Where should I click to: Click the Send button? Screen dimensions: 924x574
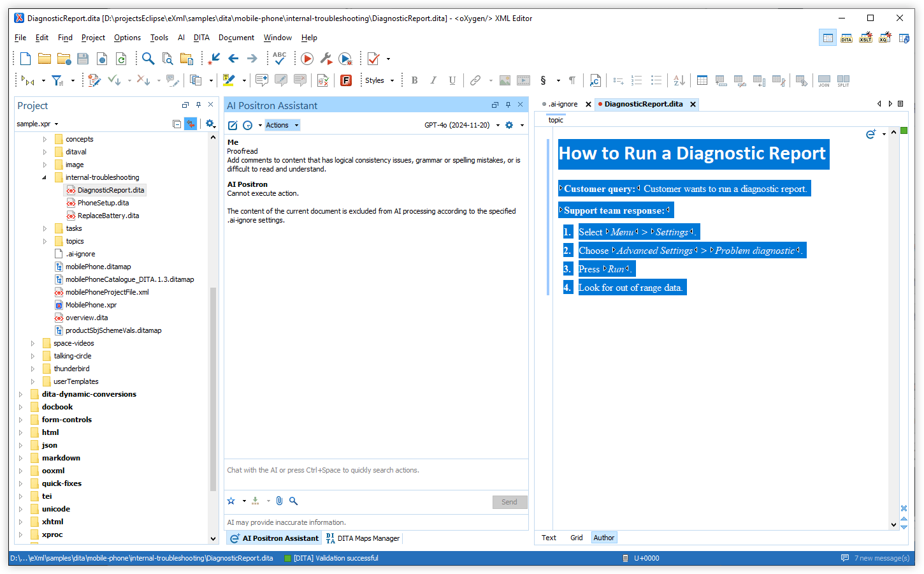[x=509, y=502]
